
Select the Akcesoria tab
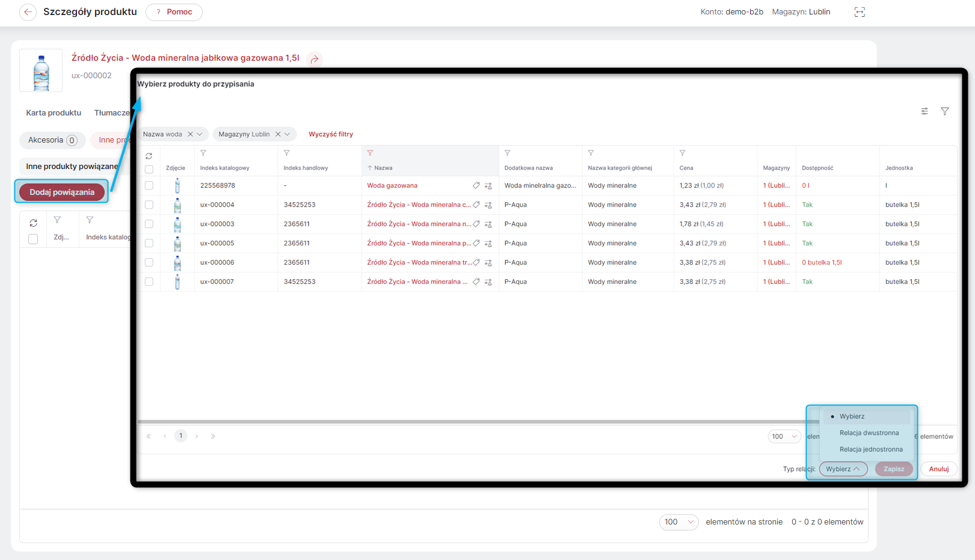point(52,140)
